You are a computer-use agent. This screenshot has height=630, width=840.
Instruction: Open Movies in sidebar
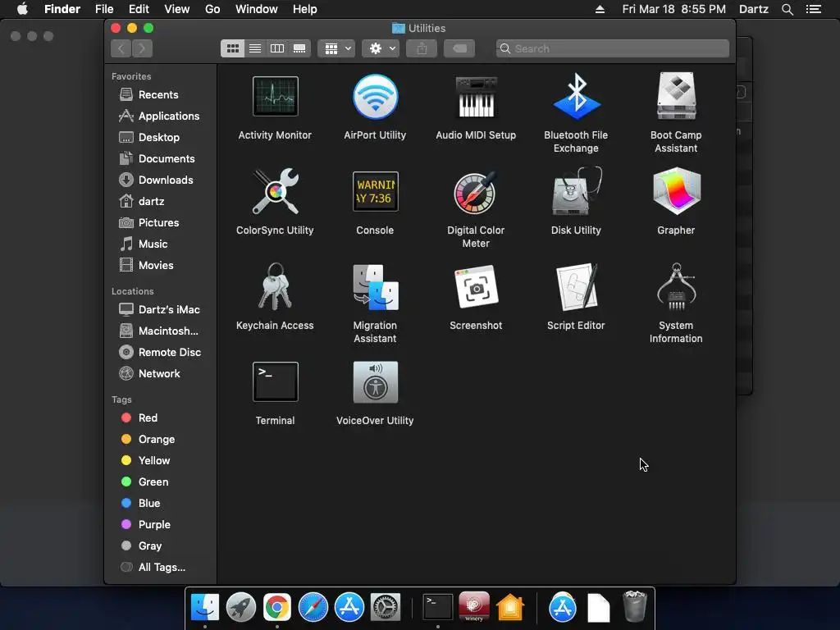(156, 267)
